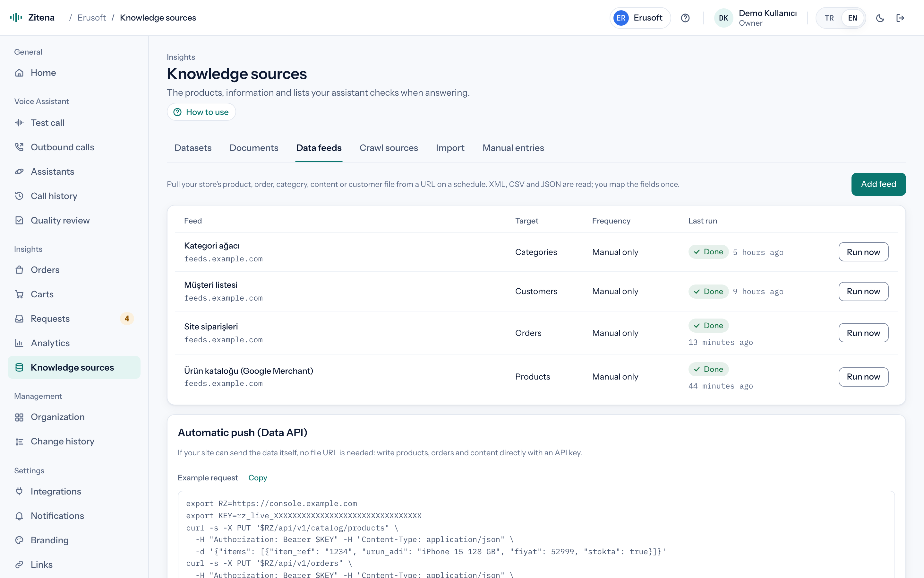Click the '13 minutes ago' last run text
Viewport: 924px width, 578px height.
pos(721,343)
